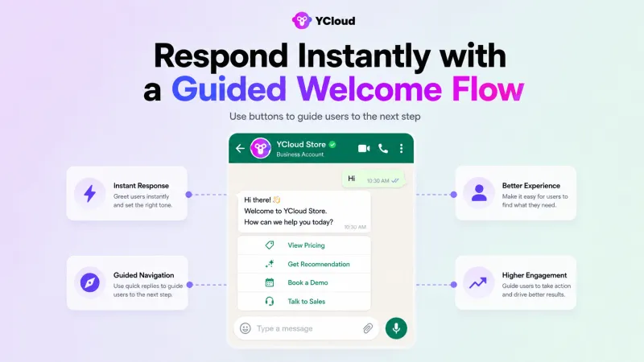
Task: Click the "Guided Welcome Flow" headline text
Action: pos(348,89)
